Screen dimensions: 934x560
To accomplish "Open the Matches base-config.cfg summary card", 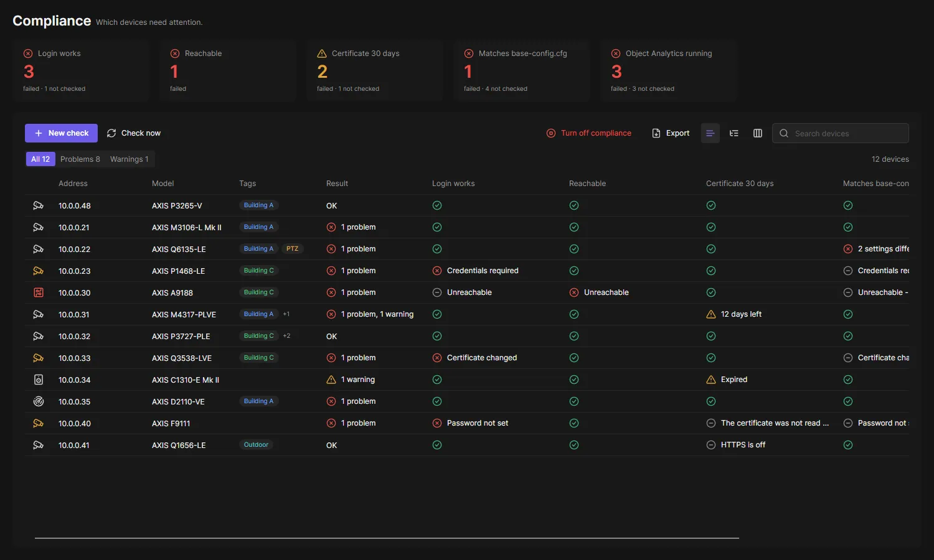I will (x=522, y=70).
